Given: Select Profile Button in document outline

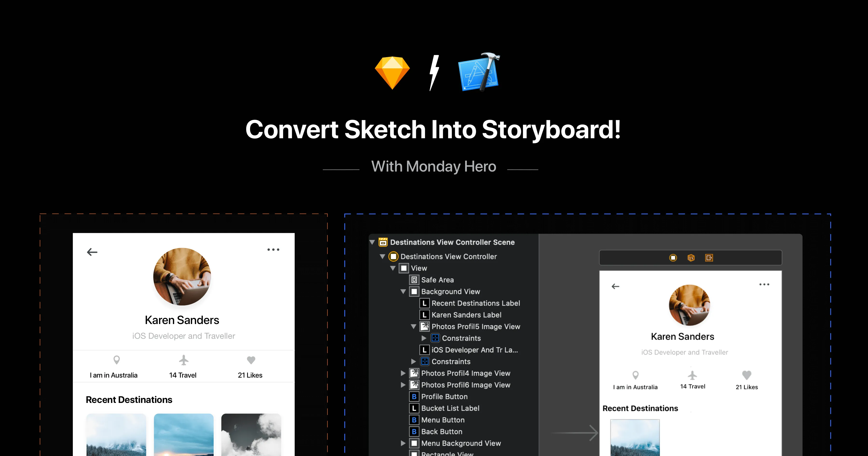Looking at the screenshot, I should tap(444, 397).
